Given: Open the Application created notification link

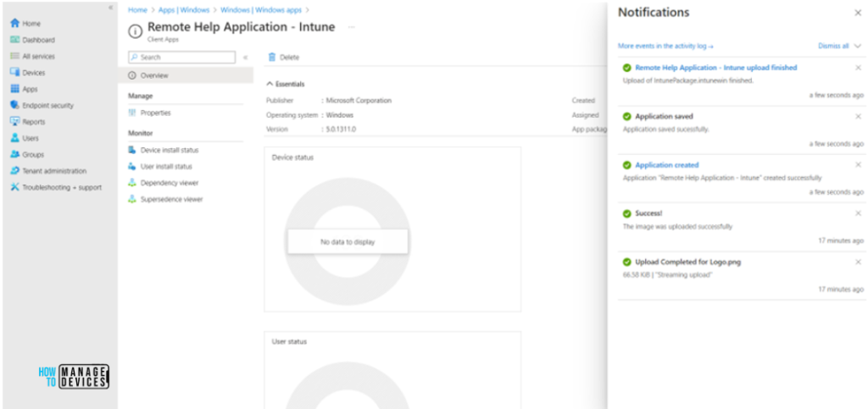Looking at the screenshot, I should 667,165.
